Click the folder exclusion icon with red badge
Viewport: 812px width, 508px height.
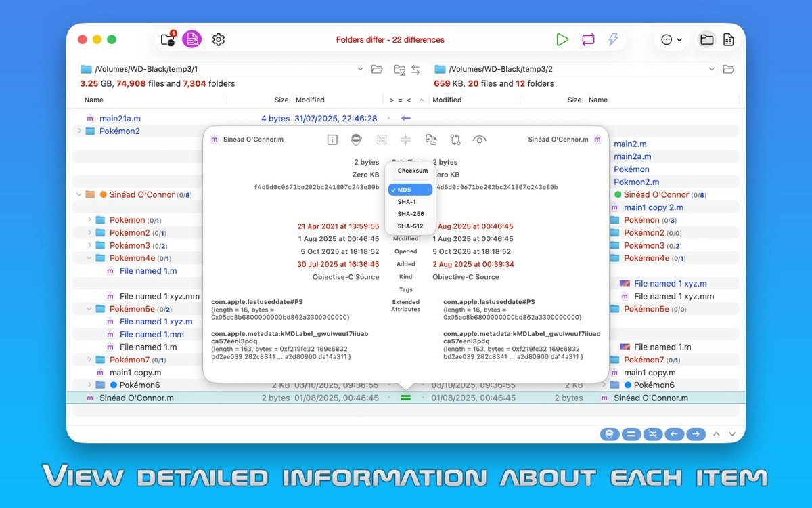168,39
